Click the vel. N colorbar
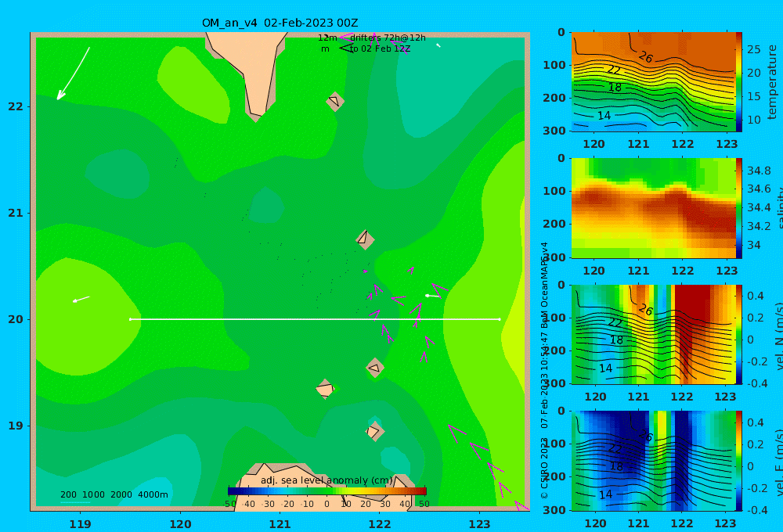 (738, 334)
